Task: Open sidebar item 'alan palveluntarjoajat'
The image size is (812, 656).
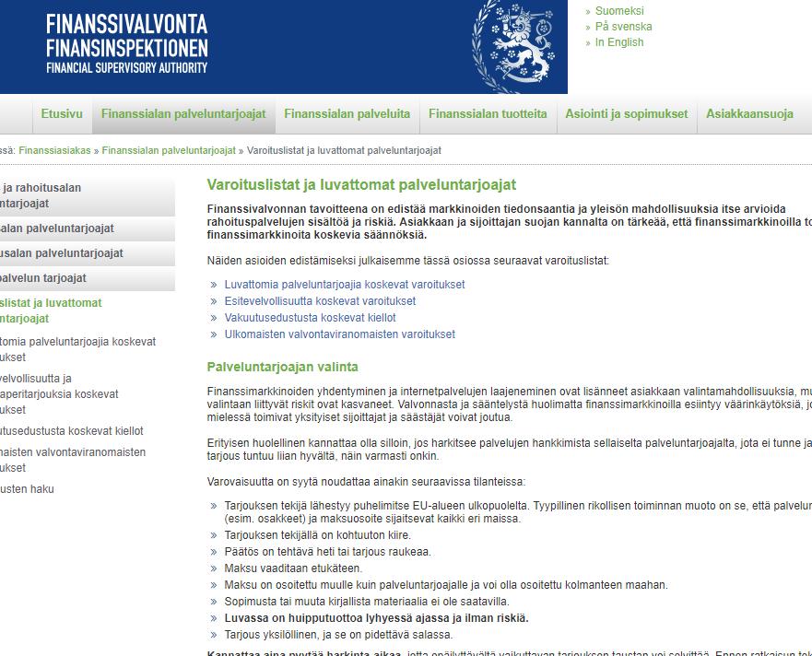Action: pos(87,228)
